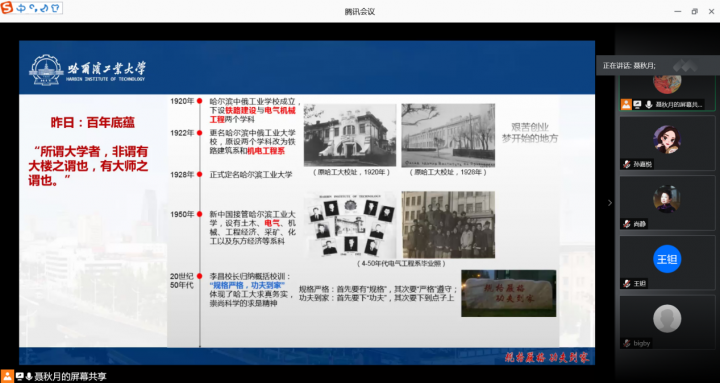The height and width of the screenshot is (383, 720).
Task: Click 聂秋月的屏幕共享 label at bottom left
Action: [71, 377]
